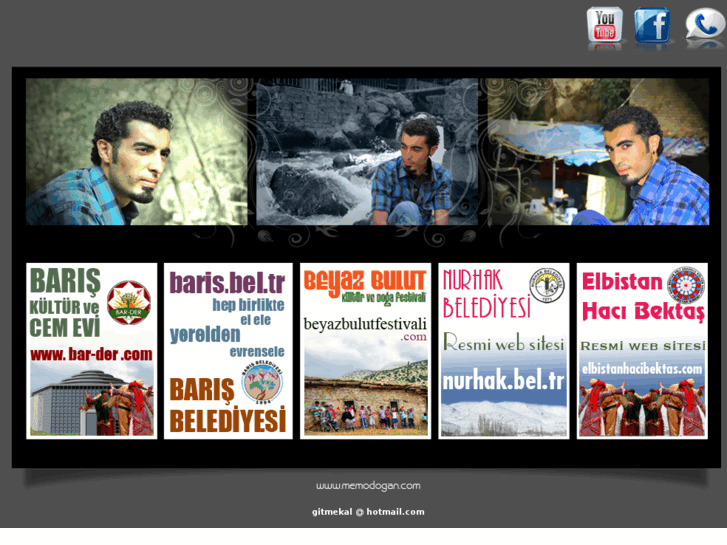The height and width of the screenshot is (545, 727).
Task: Click the gitmekal @ hotmail.com email
Action: pos(368,512)
